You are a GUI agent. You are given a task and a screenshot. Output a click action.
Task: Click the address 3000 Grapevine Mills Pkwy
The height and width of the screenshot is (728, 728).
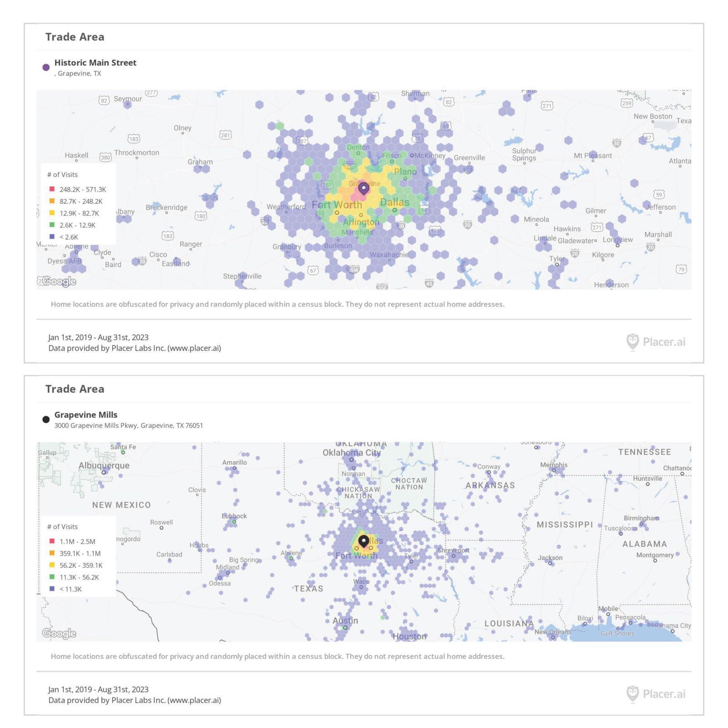[128, 425]
